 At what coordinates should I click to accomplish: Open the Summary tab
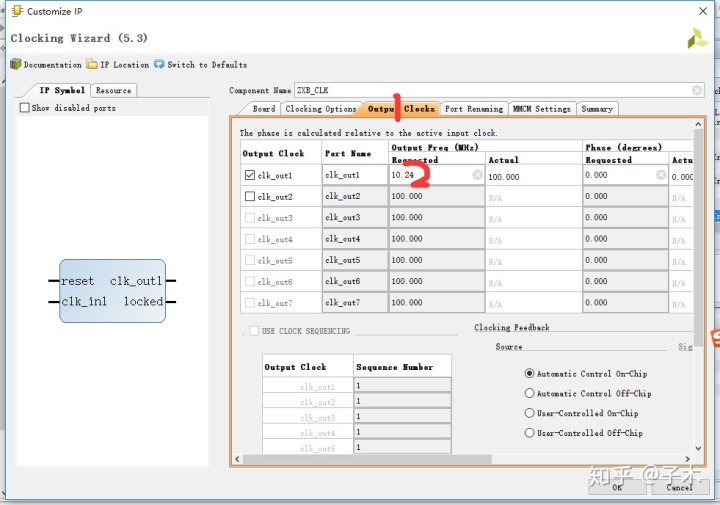coord(597,109)
